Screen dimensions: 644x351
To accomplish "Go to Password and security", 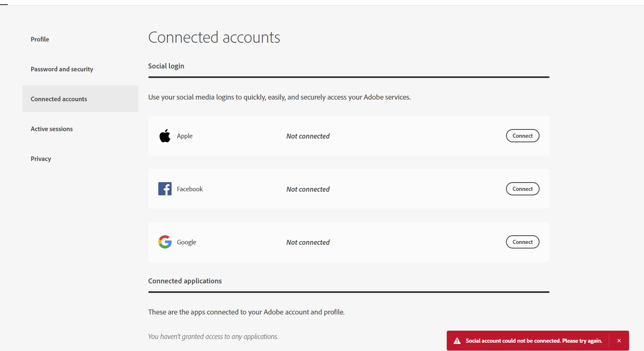I will (62, 69).
